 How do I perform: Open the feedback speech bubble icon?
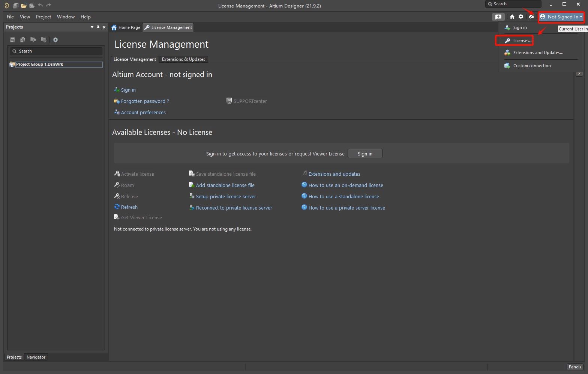498,17
